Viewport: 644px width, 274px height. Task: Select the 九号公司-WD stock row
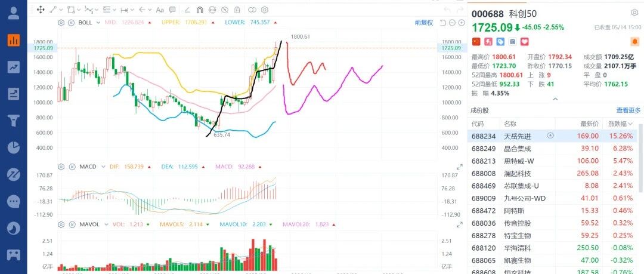[552, 198]
